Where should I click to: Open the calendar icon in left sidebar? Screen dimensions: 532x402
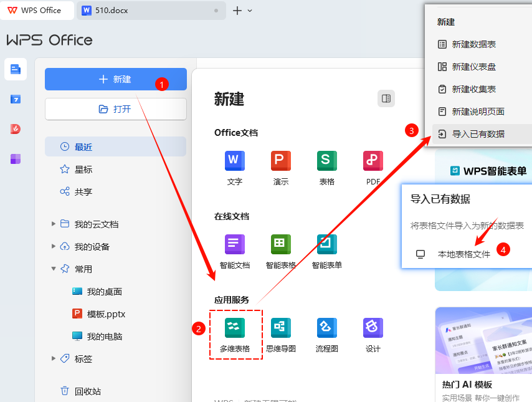coord(16,99)
